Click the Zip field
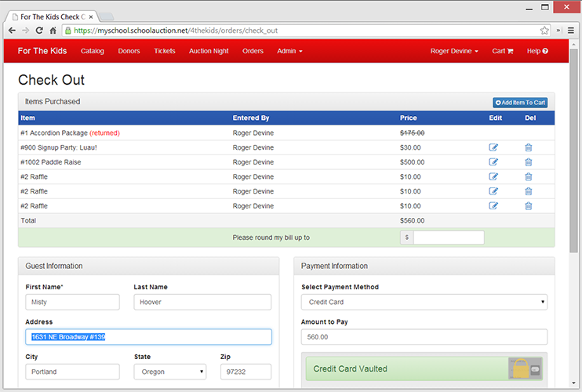Viewport: 582px width, 392px height. click(246, 372)
